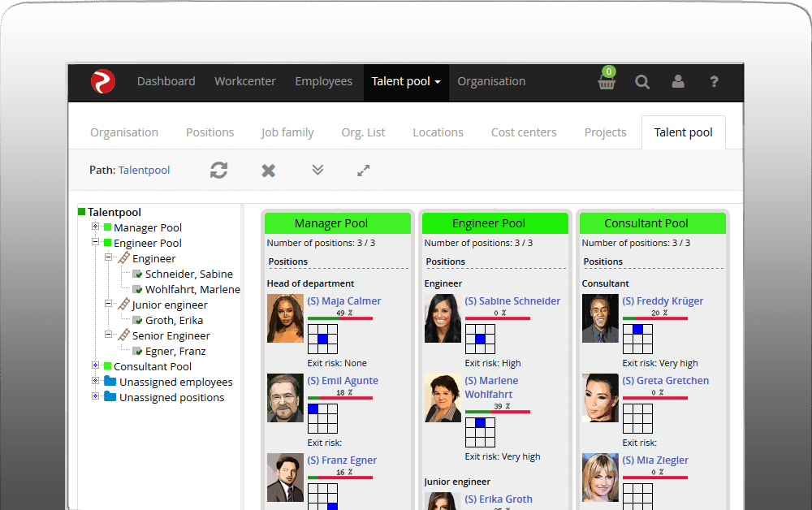Screen dimensions: 812x510
Task: Collapse the Junior engineer node
Action: point(108,304)
